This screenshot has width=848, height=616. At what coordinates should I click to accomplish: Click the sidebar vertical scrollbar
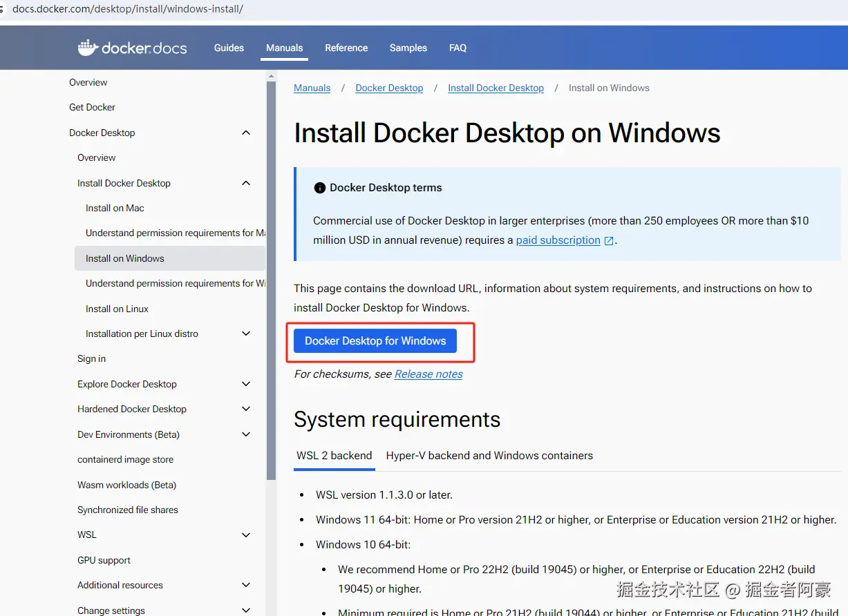272,276
